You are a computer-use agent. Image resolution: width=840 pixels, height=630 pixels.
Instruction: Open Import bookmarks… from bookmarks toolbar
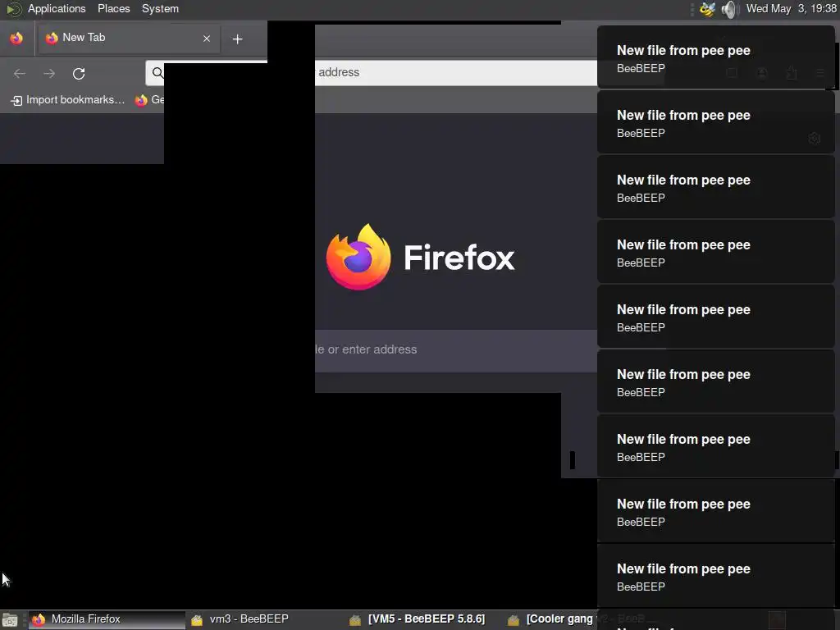tap(68, 99)
